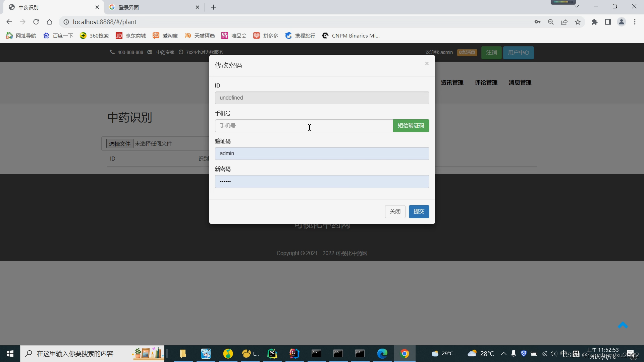
Task: Submit the 提交 button in the dialog
Action: point(419,212)
